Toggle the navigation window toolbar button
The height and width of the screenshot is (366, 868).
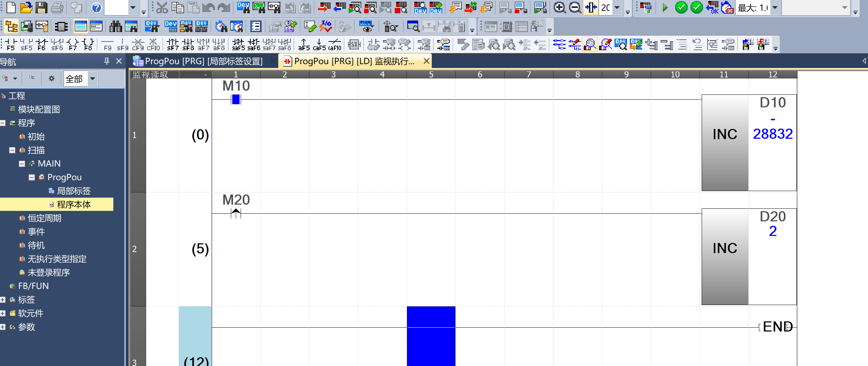tap(11, 26)
